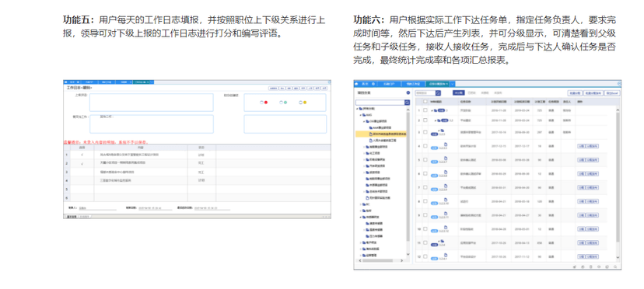Screen dimensions: 644x289
Task: Click circle icon at task list top-right corner
Action: [619, 84]
